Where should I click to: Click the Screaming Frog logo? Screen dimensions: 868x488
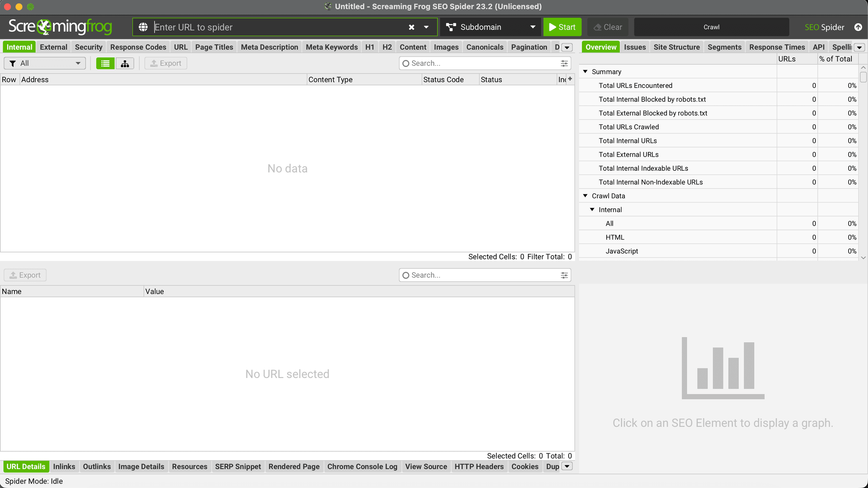point(60,26)
